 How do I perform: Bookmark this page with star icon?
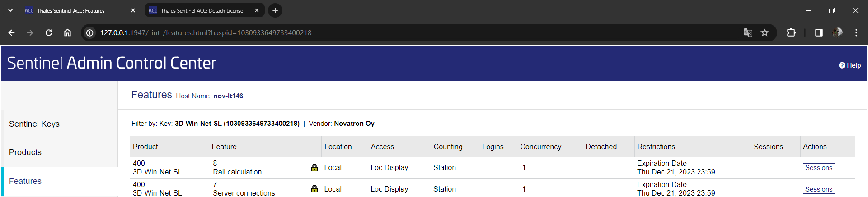(765, 32)
